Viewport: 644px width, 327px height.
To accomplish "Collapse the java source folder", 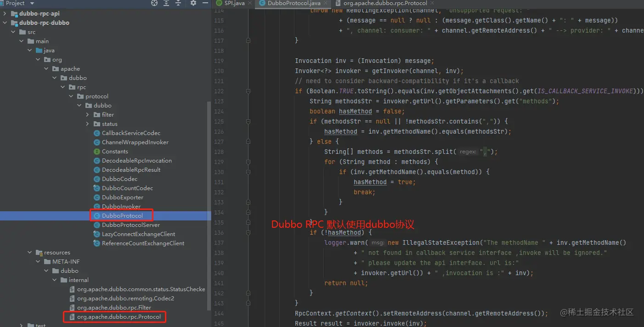I will click(x=30, y=51).
